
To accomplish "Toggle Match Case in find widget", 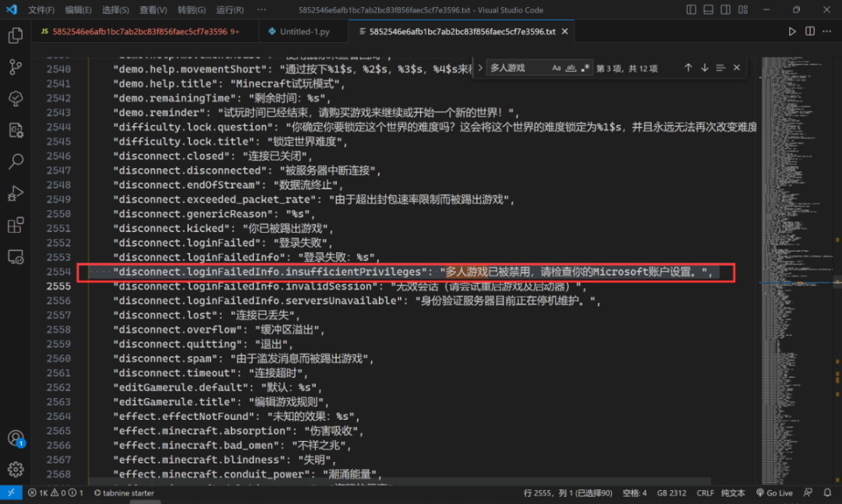I will (557, 69).
